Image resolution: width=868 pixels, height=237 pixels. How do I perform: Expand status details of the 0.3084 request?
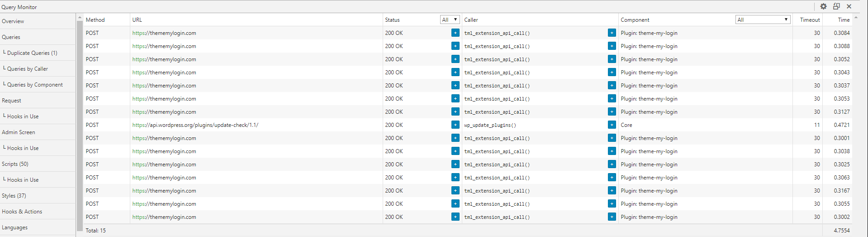point(455,33)
